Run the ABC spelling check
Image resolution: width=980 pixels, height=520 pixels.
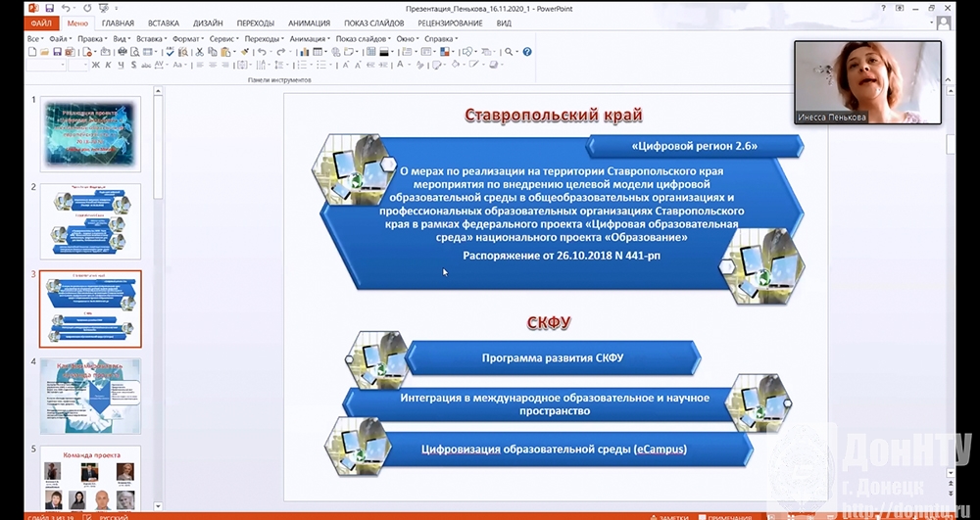tap(170, 52)
